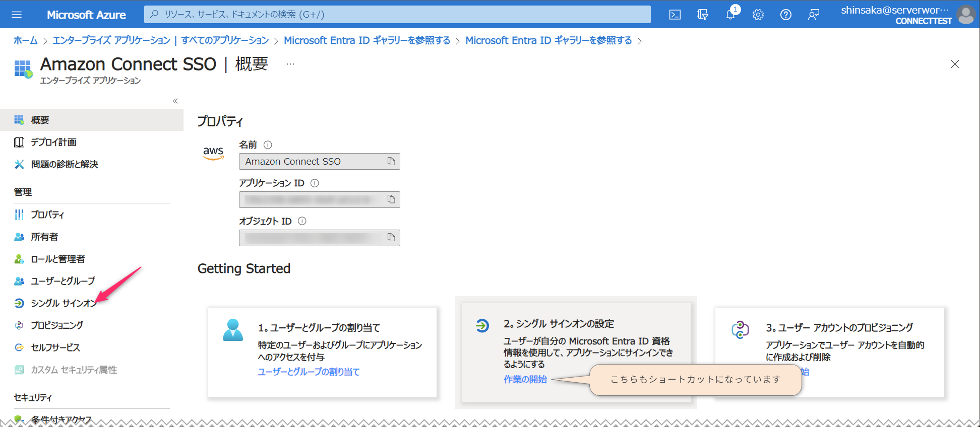
Task: Open ロールと管理者 menu item
Action: point(92,259)
